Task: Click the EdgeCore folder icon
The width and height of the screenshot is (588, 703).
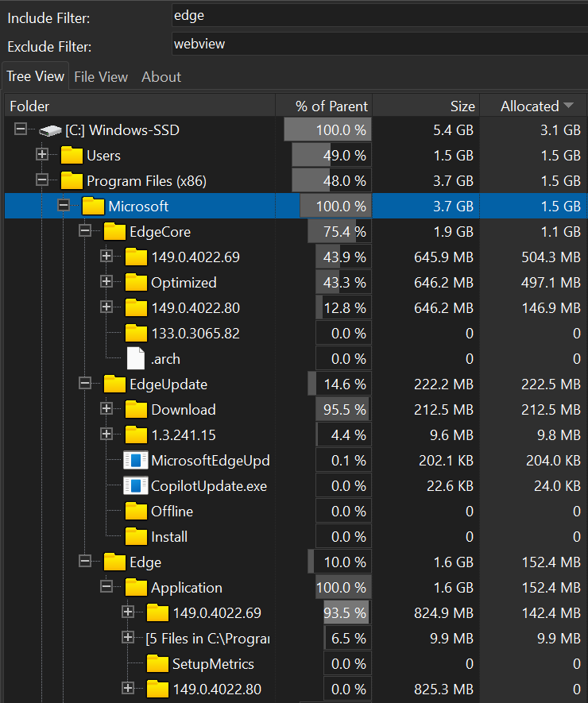Action: click(x=115, y=232)
